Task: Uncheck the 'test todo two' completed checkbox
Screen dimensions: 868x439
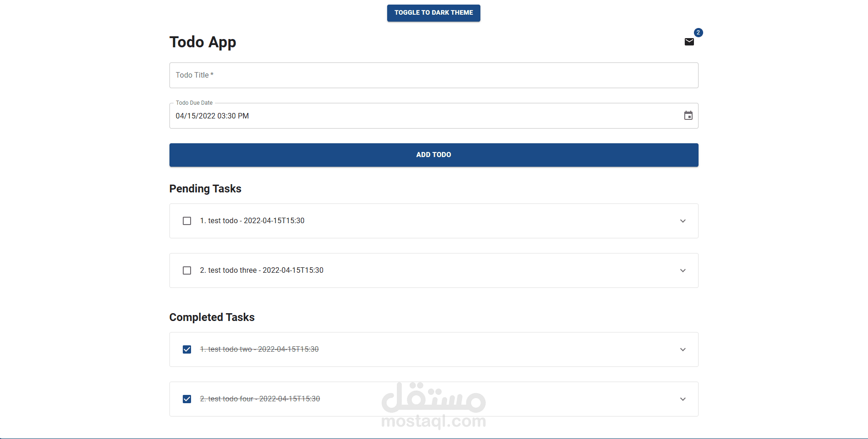Action: pos(187,349)
